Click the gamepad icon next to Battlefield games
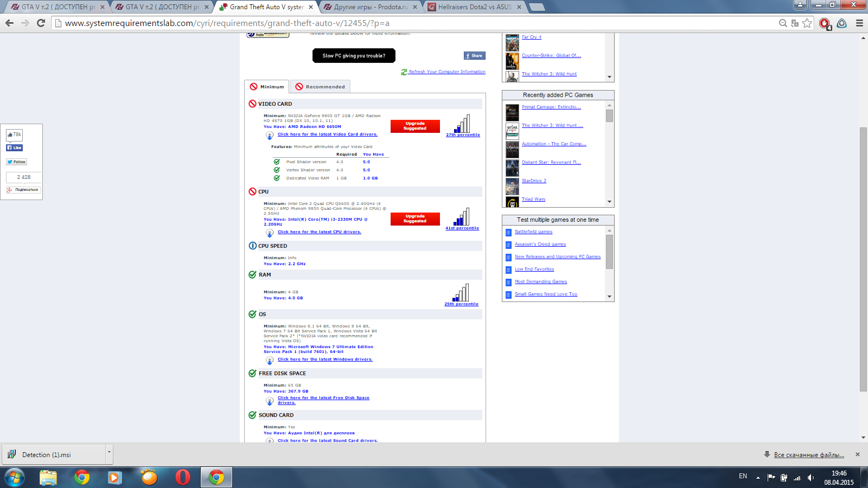Screen dimensions: 868x488 point(508,232)
